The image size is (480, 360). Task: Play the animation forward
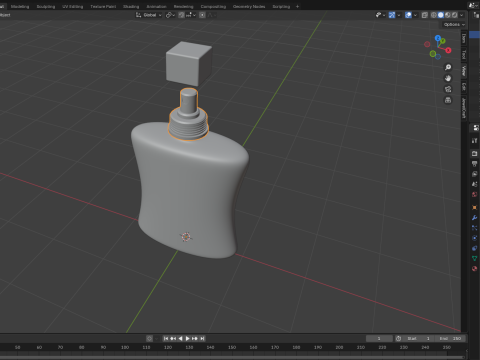[188, 338]
